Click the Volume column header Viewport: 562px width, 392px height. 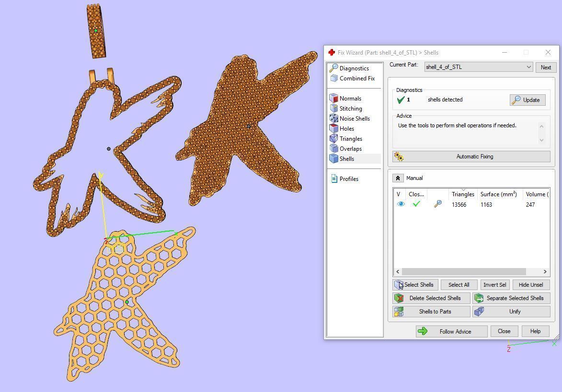(536, 194)
